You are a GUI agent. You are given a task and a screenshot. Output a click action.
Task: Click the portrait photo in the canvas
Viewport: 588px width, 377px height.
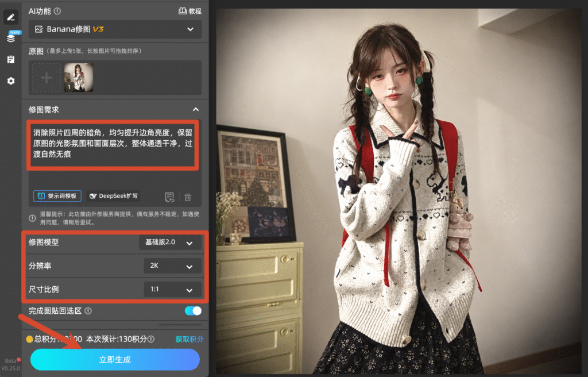pos(399,191)
